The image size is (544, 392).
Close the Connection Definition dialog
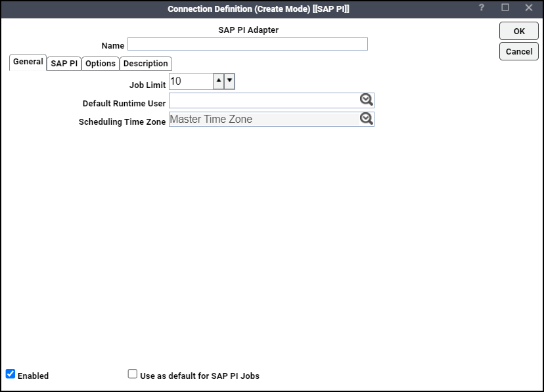coord(528,8)
